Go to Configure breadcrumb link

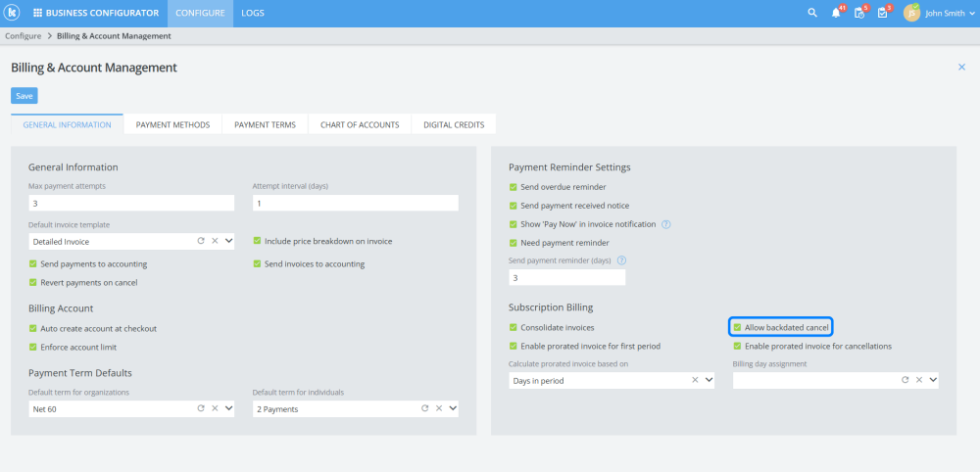tap(24, 36)
